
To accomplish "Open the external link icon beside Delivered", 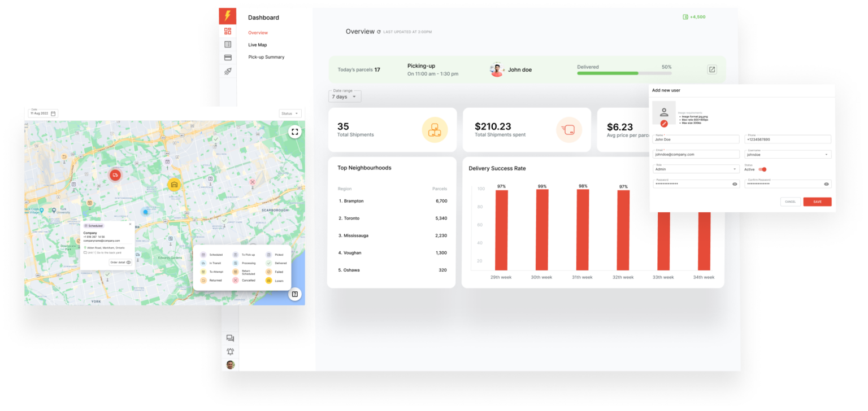I will point(712,69).
